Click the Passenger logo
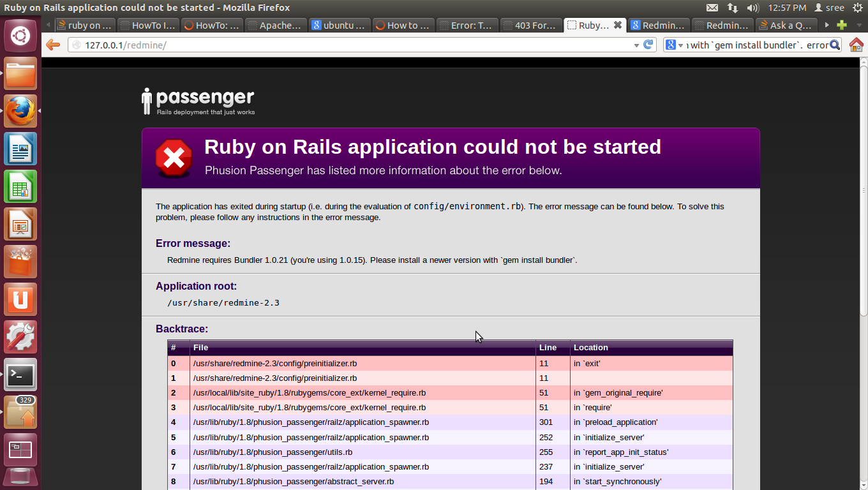868x490 pixels. tap(198, 101)
